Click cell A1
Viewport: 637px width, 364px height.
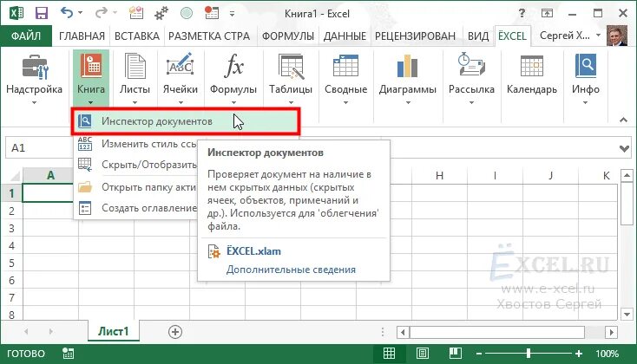coord(48,193)
